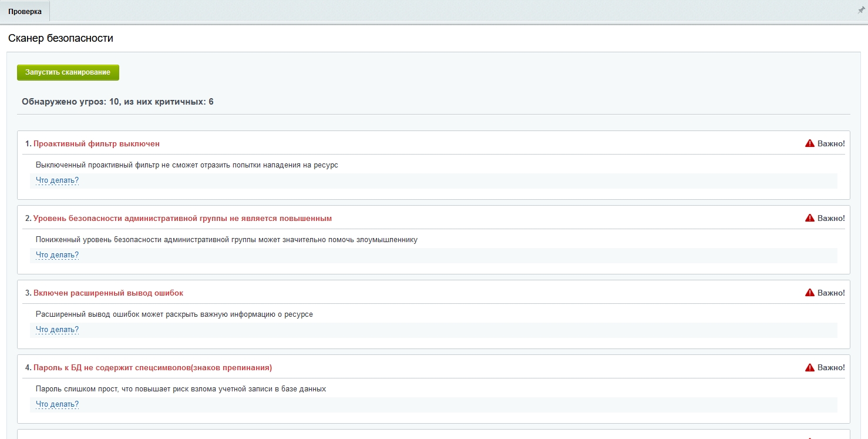Select the Проактивный фильтр выключен title
The height and width of the screenshot is (439, 868).
pos(96,144)
